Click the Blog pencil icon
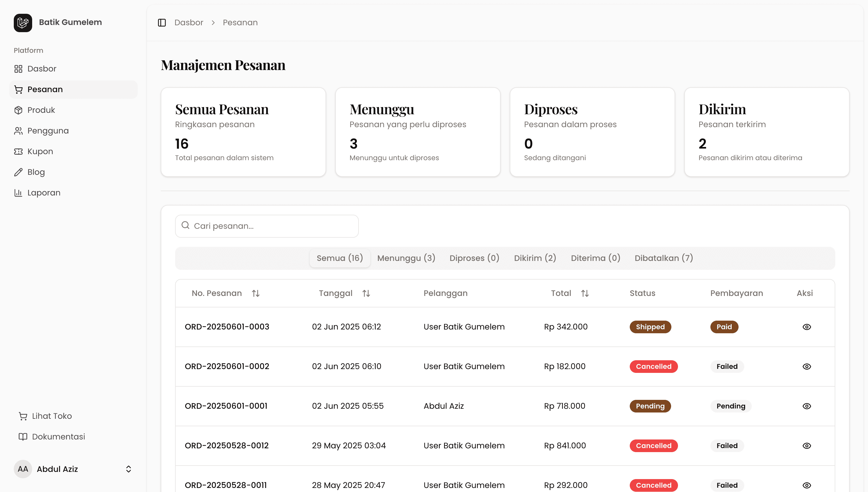The width and height of the screenshot is (868, 492). [18, 172]
